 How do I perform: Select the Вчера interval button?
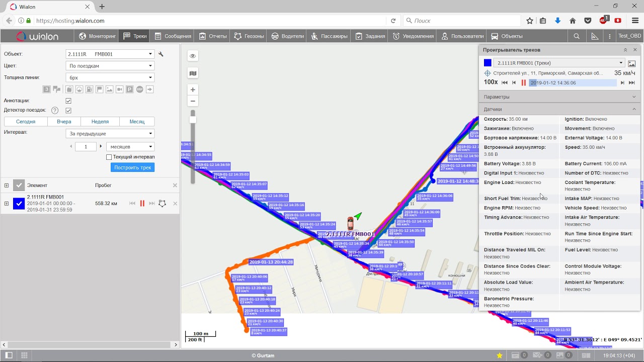64,122
